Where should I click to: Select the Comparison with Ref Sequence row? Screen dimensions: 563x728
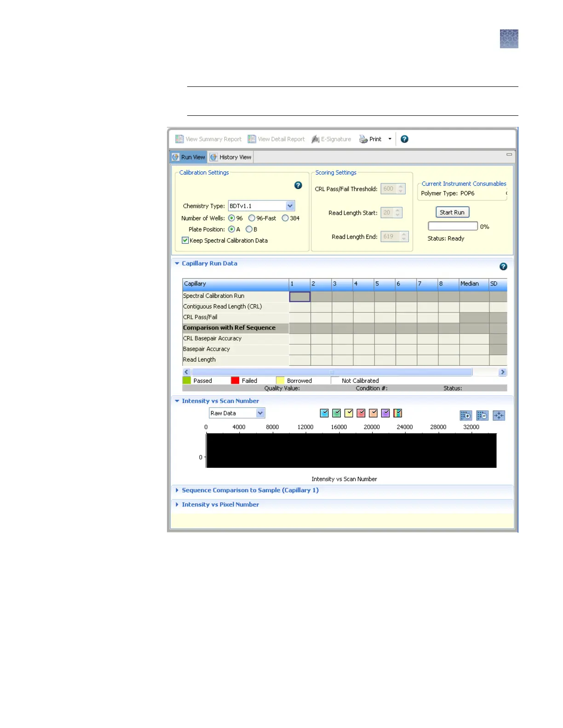[345, 328]
